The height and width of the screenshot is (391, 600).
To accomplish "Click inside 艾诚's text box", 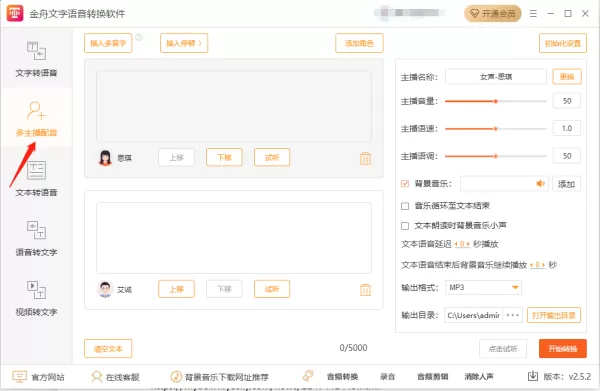I will (234, 238).
